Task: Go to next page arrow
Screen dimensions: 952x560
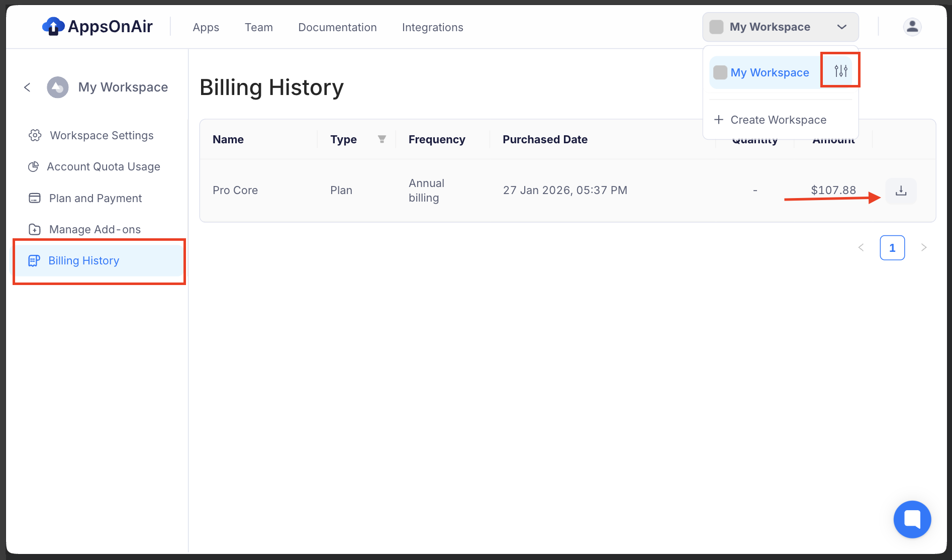Action: click(x=923, y=247)
